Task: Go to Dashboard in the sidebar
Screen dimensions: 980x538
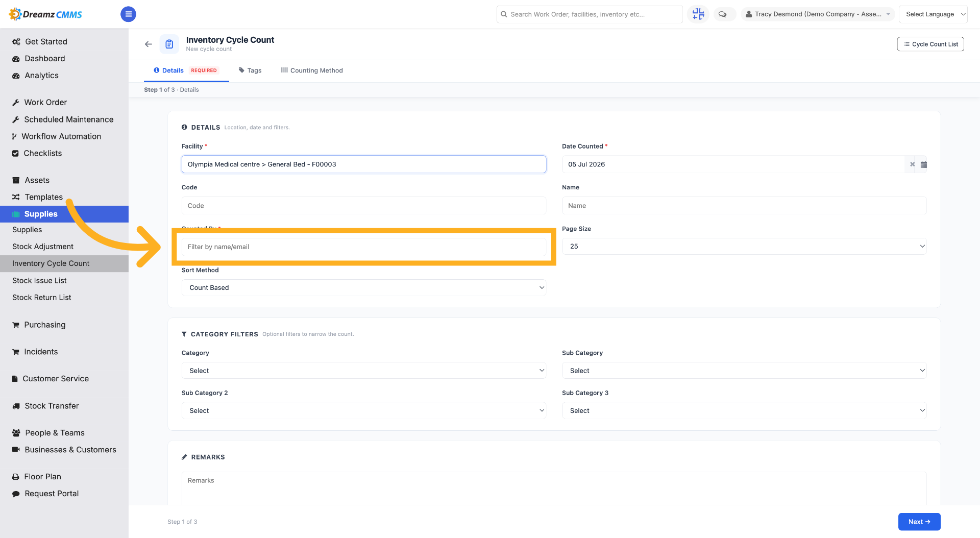Action: (x=45, y=58)
